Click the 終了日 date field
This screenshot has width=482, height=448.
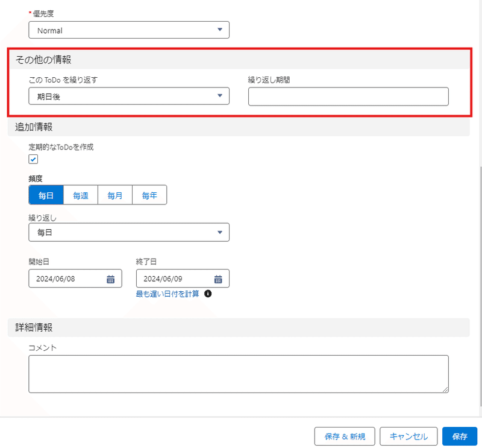click(x=183, y=279)
